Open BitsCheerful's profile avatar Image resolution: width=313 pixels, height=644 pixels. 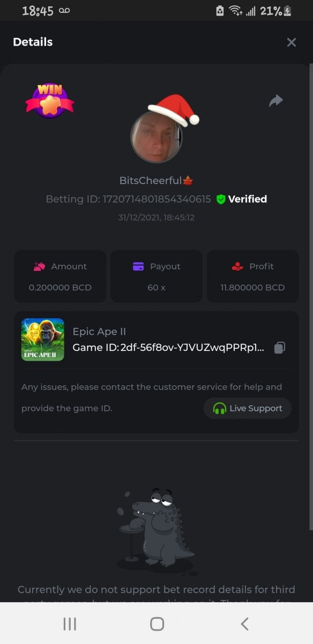[157, 137]
